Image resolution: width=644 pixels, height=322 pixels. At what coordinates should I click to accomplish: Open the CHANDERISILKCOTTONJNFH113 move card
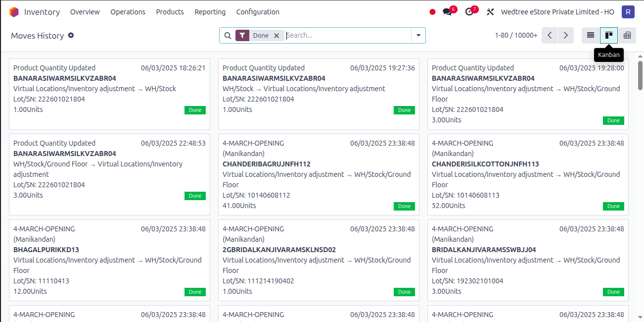coord(528,174)
